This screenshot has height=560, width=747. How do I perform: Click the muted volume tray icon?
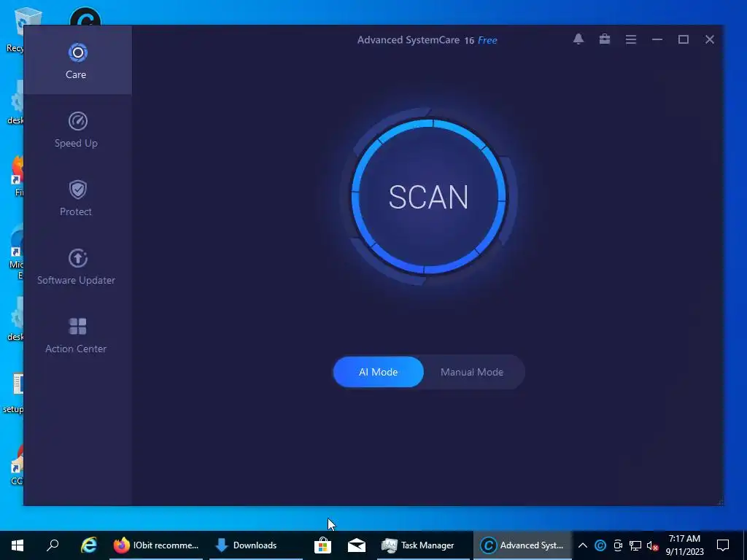[652, 545]
